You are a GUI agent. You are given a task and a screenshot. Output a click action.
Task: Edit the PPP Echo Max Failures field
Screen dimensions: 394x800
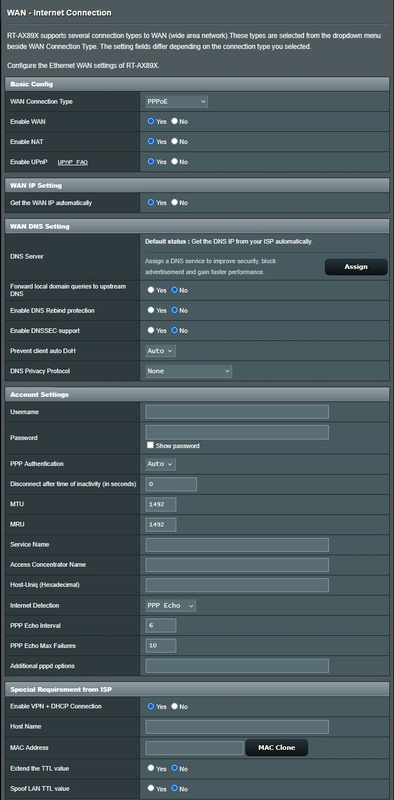[x=161, y=645]
